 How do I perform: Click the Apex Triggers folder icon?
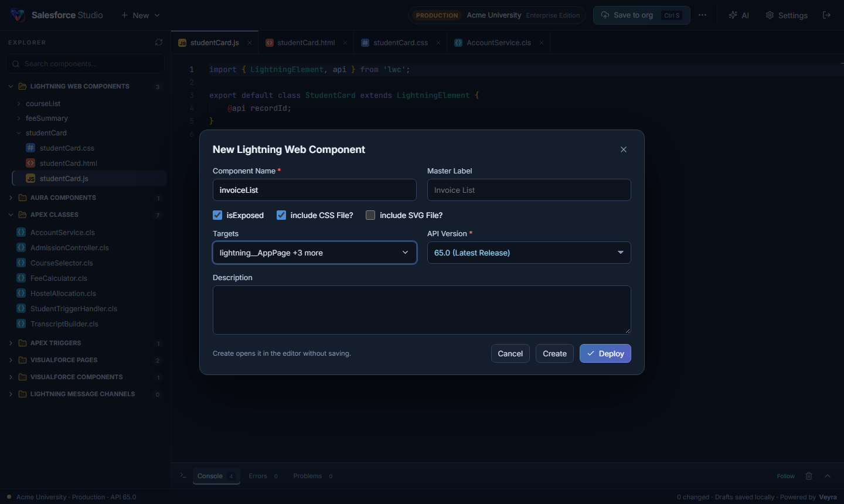(x=23, y=343)
